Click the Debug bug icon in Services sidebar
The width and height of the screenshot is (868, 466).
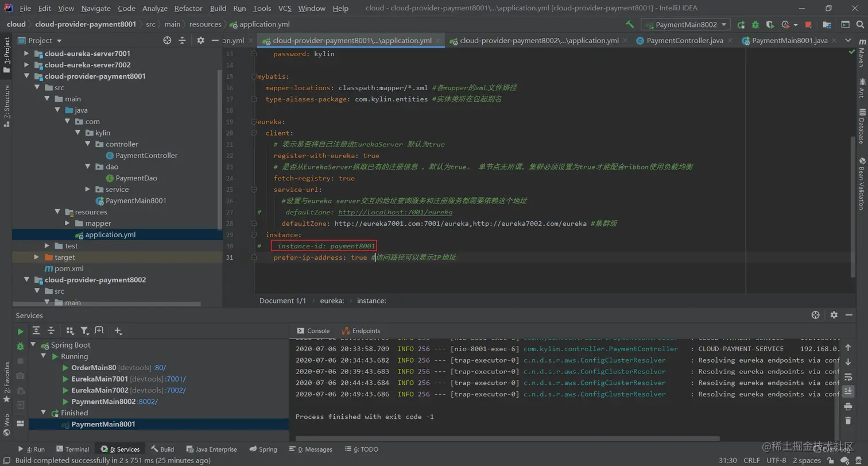[20, 346]
